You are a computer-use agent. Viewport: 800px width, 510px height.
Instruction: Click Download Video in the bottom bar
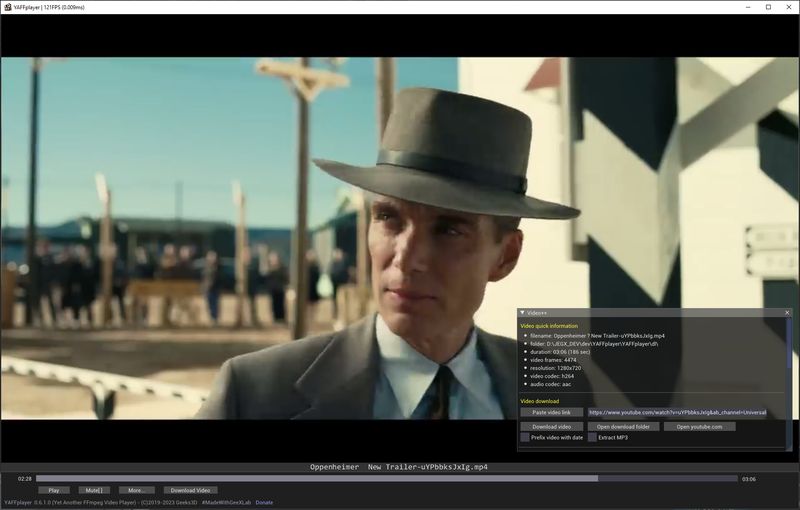(190, 490)
